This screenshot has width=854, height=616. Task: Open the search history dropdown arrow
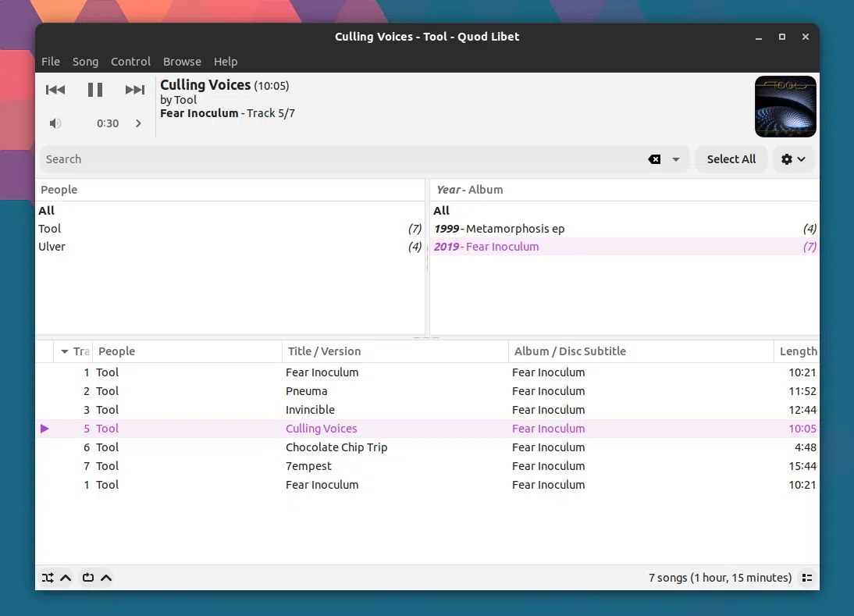(x=676, y=159)
